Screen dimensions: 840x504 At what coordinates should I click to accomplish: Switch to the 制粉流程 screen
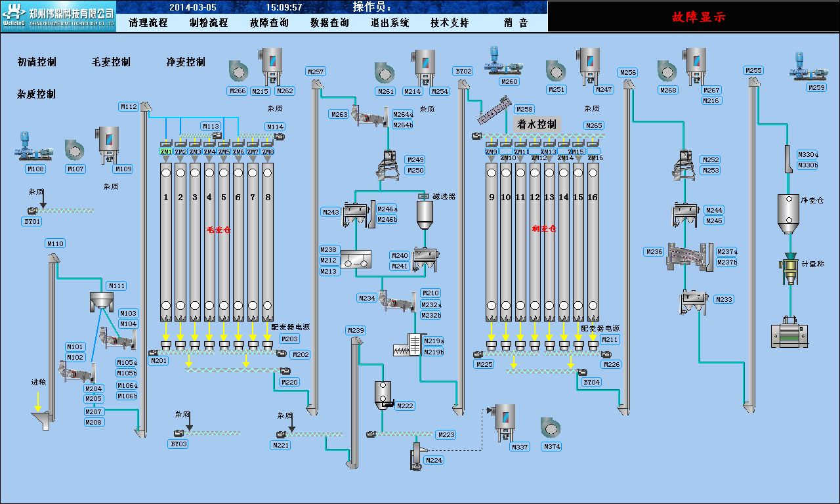209,23
